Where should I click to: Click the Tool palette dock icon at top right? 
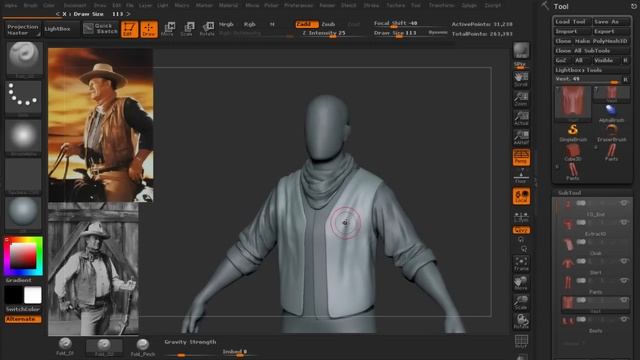click(x=634, y=6)
